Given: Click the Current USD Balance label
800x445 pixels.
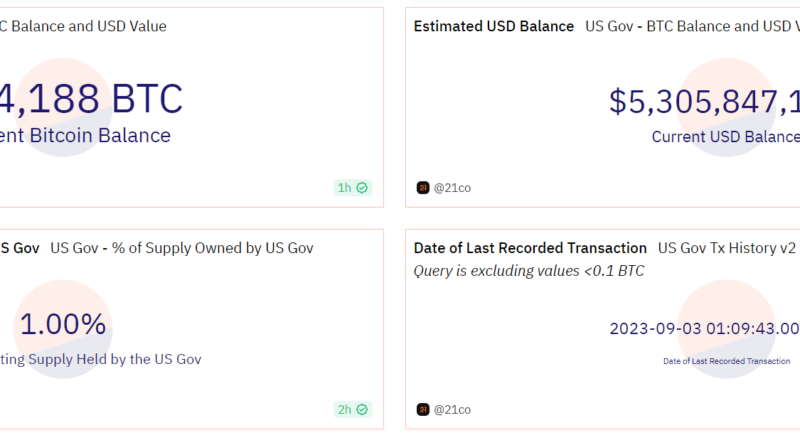Looking at the screenshot, I should pos(725,137).
